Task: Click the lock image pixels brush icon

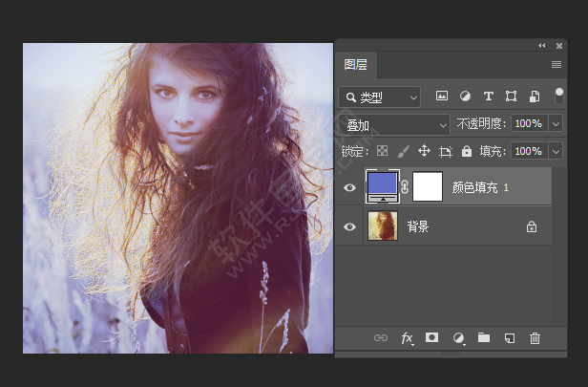Action: 403,151
